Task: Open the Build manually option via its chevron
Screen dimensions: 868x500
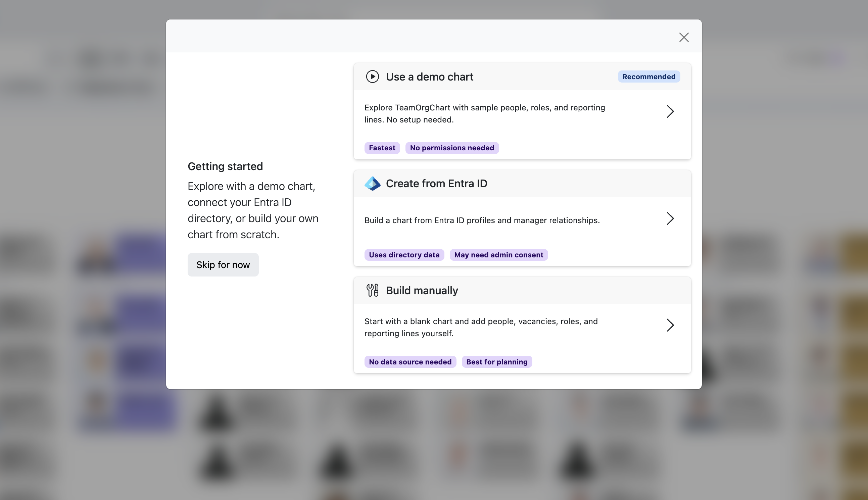Action: 670,325
